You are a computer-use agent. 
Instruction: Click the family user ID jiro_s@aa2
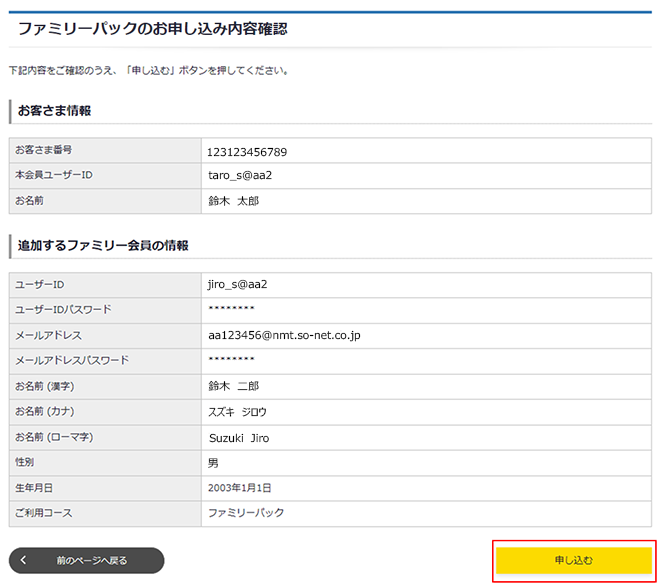pyautogui.click(x=237, y=284)
